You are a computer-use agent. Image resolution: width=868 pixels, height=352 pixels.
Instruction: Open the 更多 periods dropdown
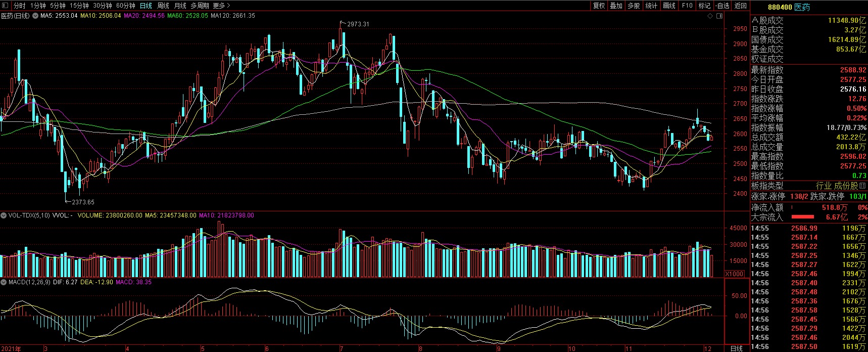[x=221, y=6]
